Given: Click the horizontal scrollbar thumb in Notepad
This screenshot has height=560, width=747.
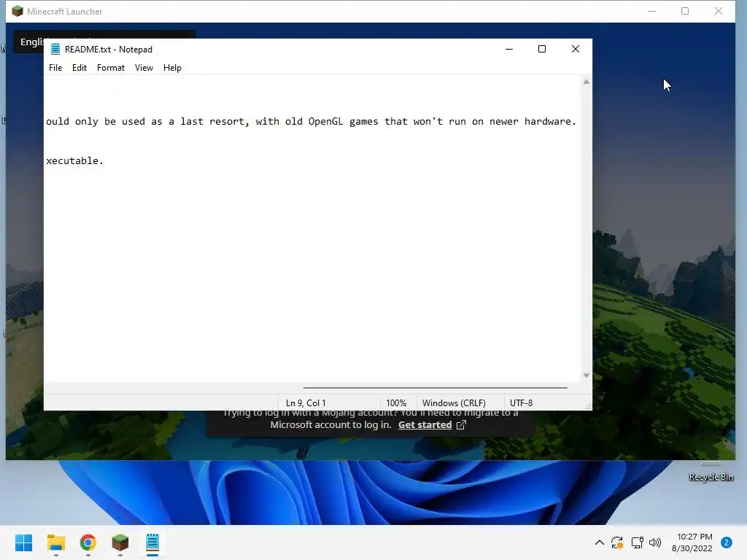Looking at the screenshot, I should pyautogui.click(x=435, y=388).
